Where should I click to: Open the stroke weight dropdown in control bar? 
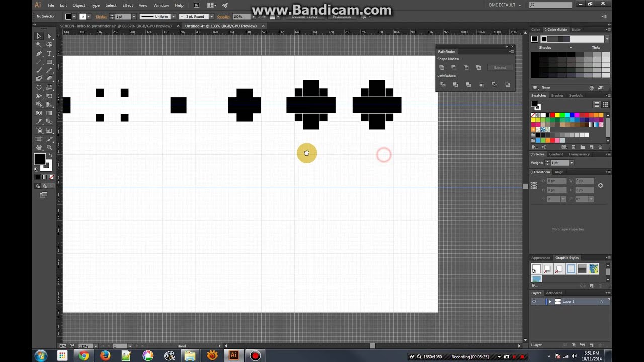(134, 16)
